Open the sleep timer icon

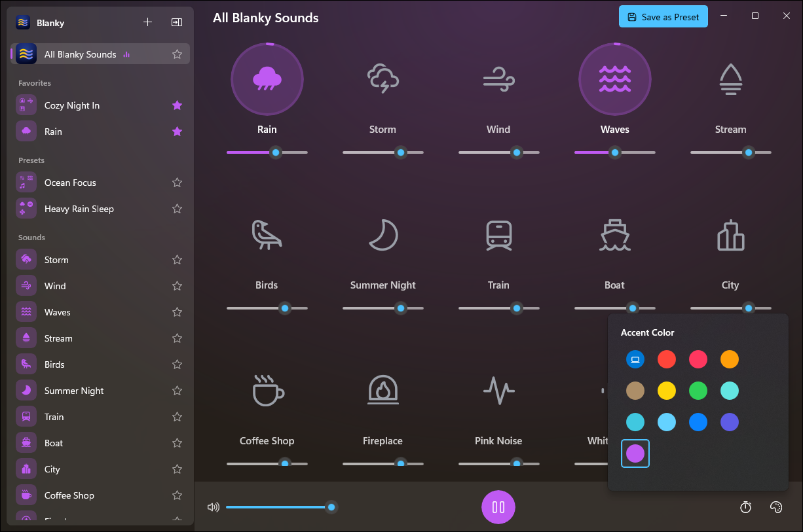pyautogui.click(x=745, y=507)
